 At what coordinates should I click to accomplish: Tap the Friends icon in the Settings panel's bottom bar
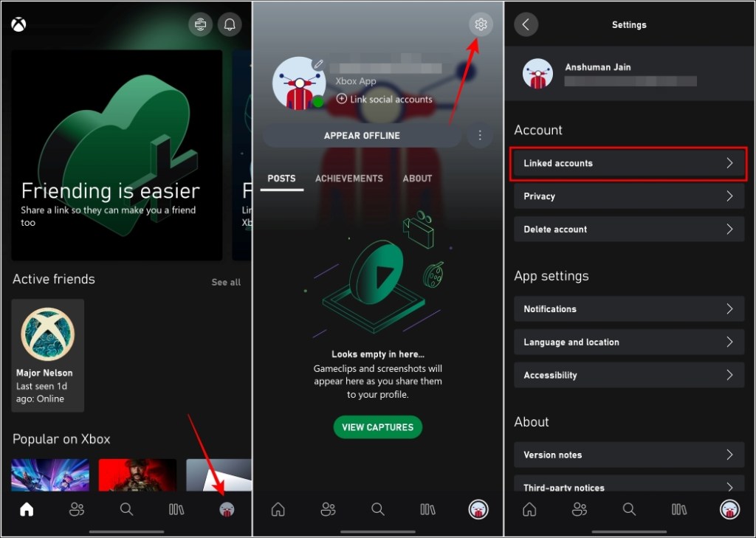pos(580,509)
